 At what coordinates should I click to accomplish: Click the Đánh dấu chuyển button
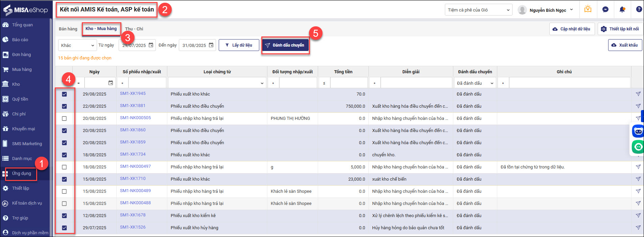tap(285, 45)
